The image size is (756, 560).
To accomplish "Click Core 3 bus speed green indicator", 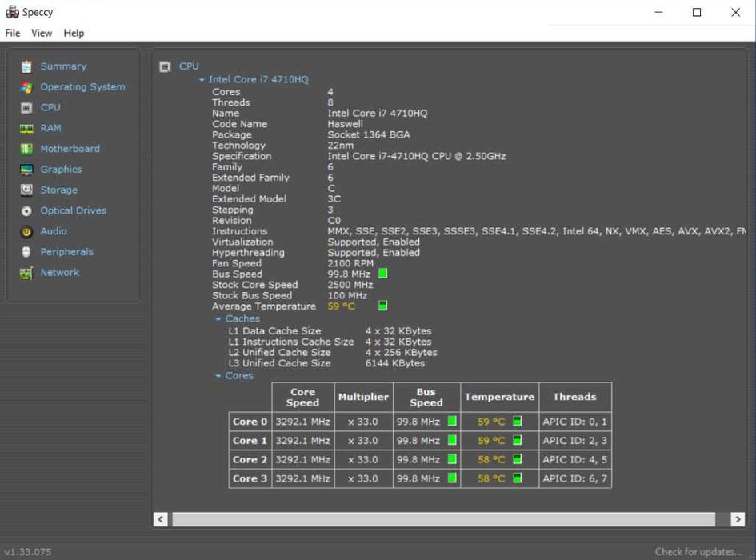I will point(452,478).
